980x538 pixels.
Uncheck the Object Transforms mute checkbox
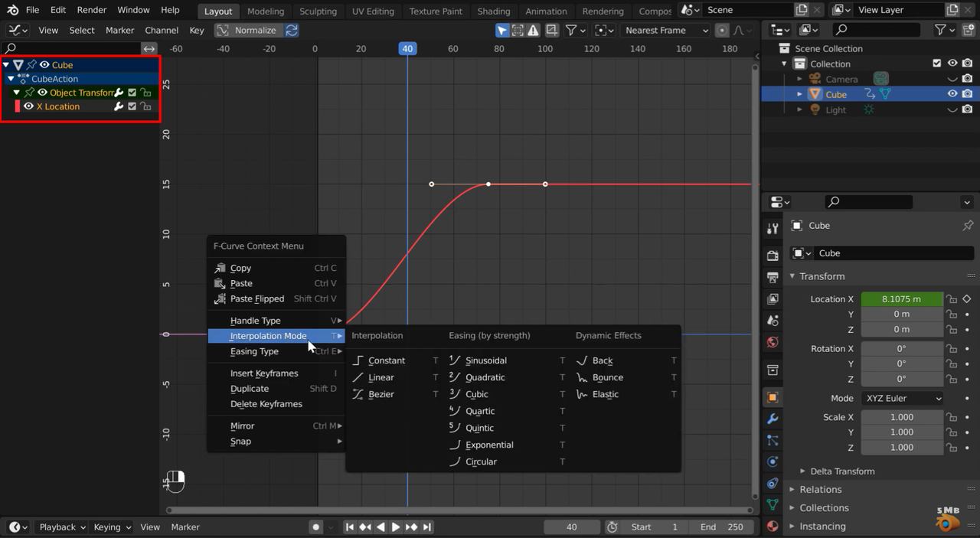(132, 93)
